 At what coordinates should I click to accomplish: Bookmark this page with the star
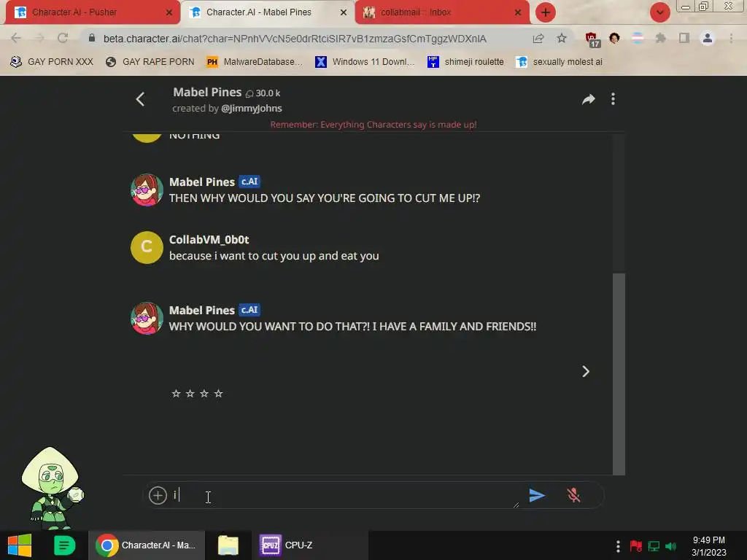pyautogui.click(x=562, y=38)
